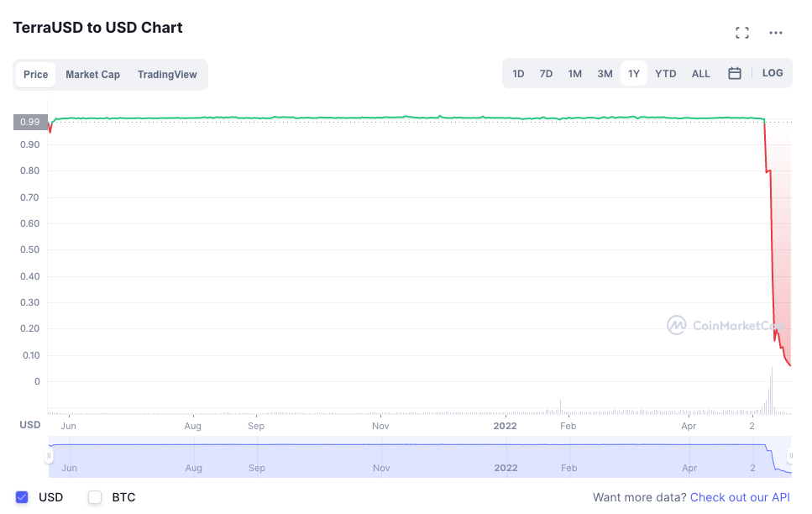Click the Feb label on the main x-axis

568,426
